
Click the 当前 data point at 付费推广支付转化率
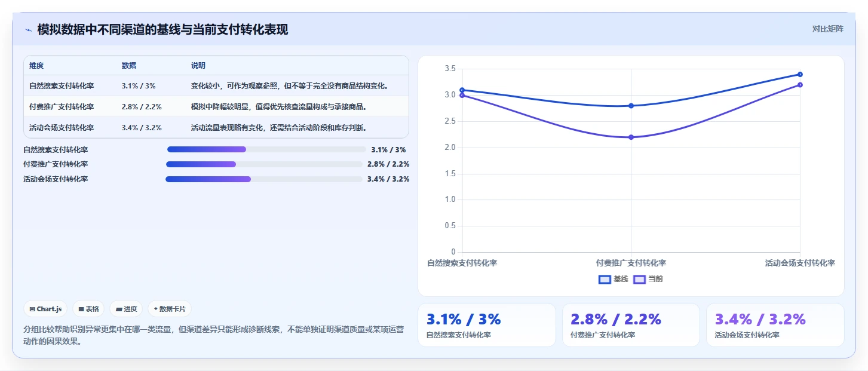[x=631, y=137]
